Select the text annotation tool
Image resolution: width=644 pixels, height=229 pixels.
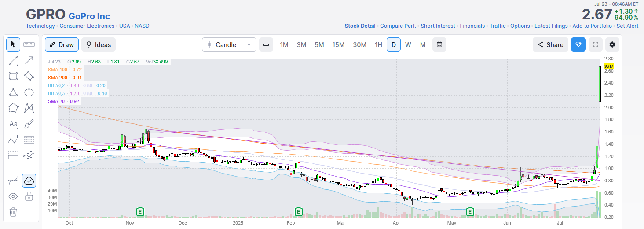pos(13,124)
